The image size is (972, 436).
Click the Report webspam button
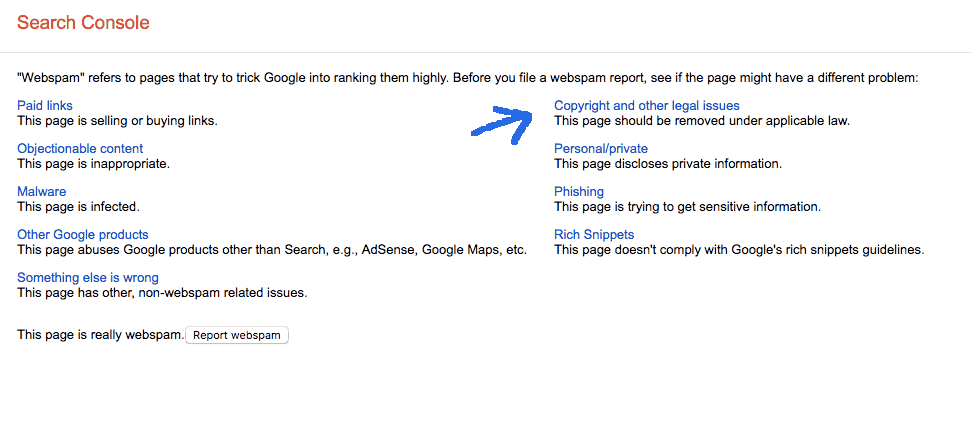(237, 336)
